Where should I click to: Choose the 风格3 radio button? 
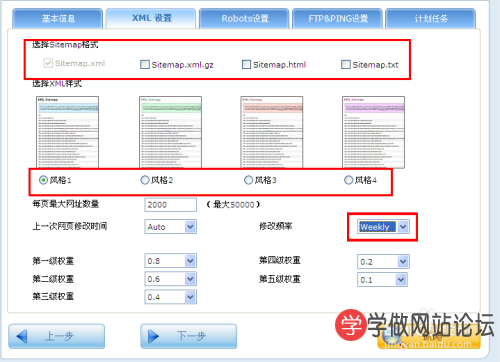pyautogui.click(x=248, y=180)
